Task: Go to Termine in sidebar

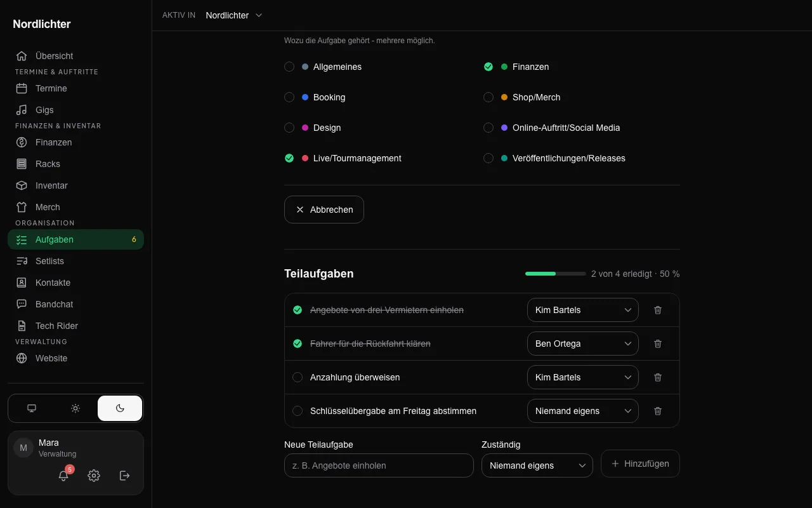Action: tap(75, 88)
